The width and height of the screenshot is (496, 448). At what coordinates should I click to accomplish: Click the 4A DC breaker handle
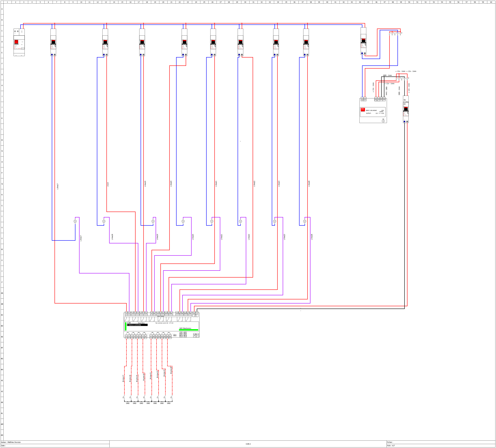pos(406,109)
